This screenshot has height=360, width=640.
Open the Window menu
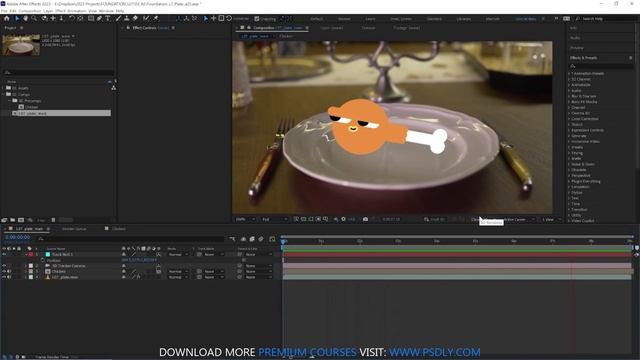pyautogui.click(x=106, y=11)
